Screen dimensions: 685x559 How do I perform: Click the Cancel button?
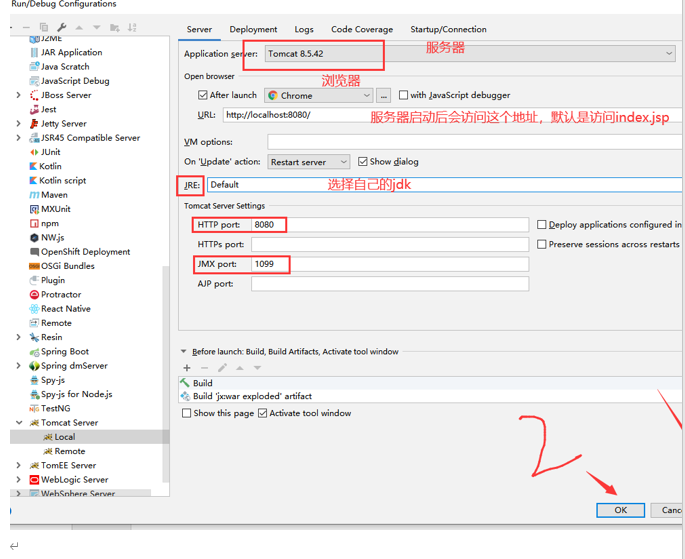tap(667, 510)
